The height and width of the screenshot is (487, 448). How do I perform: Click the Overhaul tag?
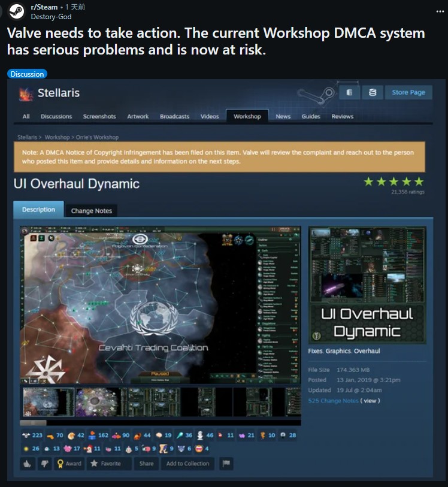tap(367, 351)
